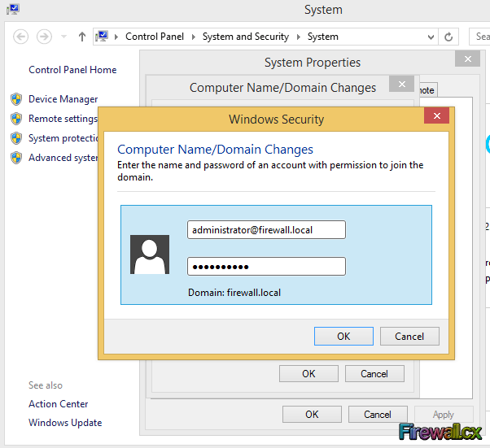Select System and Security breadcrumb
This screenshot has height=448, width=490.
click(x=246, y=37)
